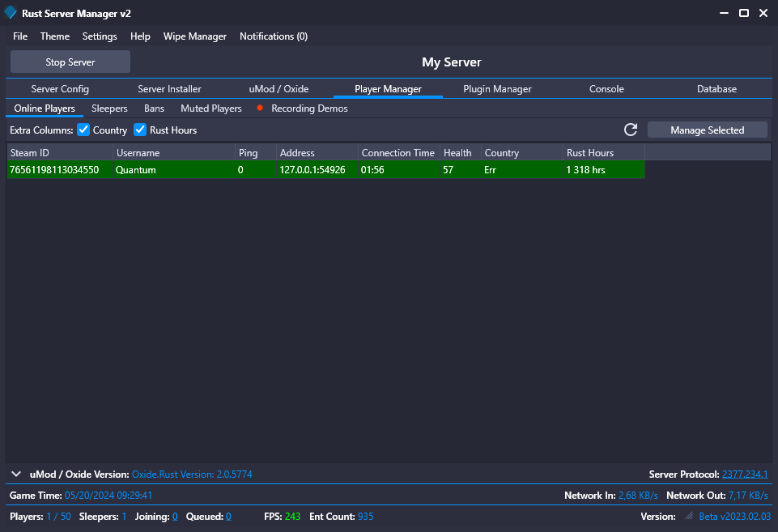Open the Help menu
Viewport: 778px width, 532px height.
click(x=140, y=36)
